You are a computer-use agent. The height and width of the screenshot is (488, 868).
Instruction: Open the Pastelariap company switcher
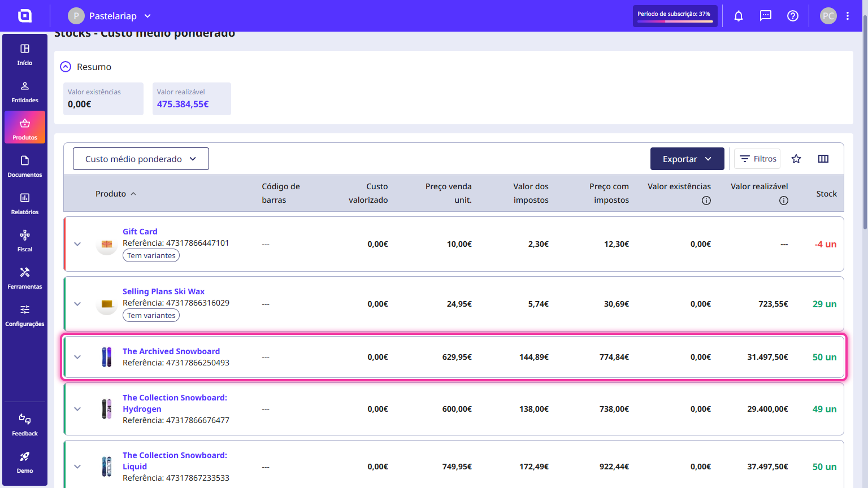coord(110,16)
